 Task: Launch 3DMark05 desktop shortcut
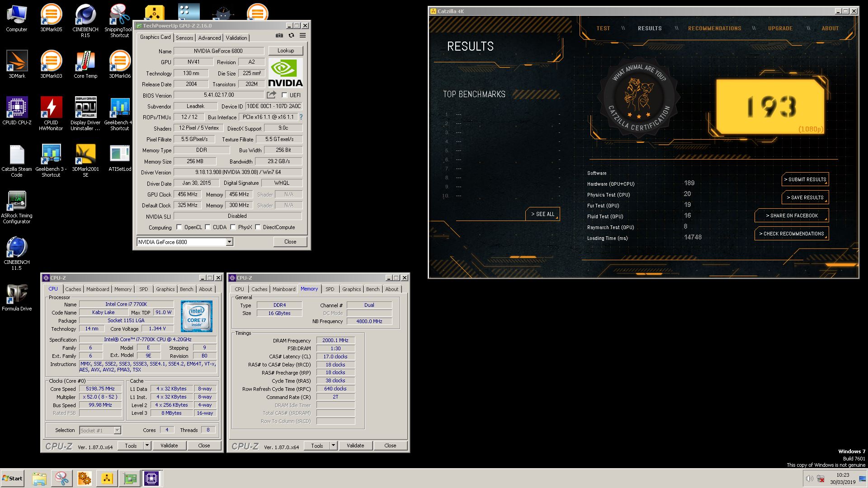point(51,18)
